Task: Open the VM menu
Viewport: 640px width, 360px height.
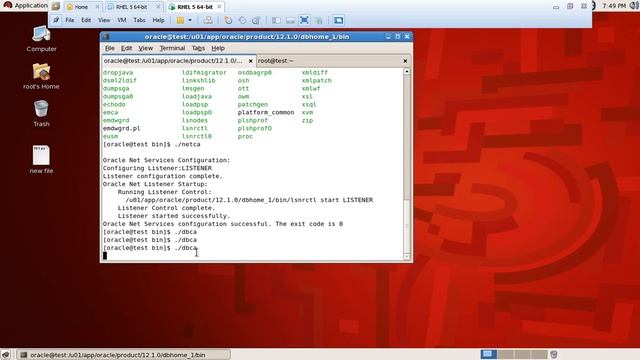Action: point(122,20)
